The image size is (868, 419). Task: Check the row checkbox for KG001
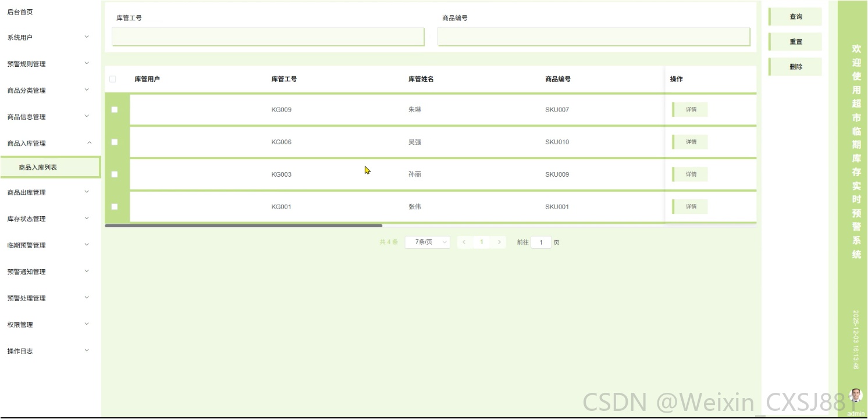point(114,206)
